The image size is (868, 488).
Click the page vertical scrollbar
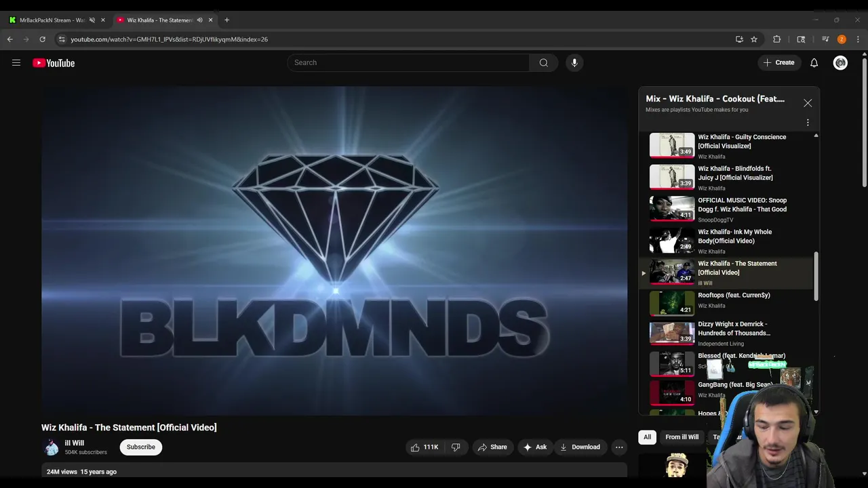point(865,122)
